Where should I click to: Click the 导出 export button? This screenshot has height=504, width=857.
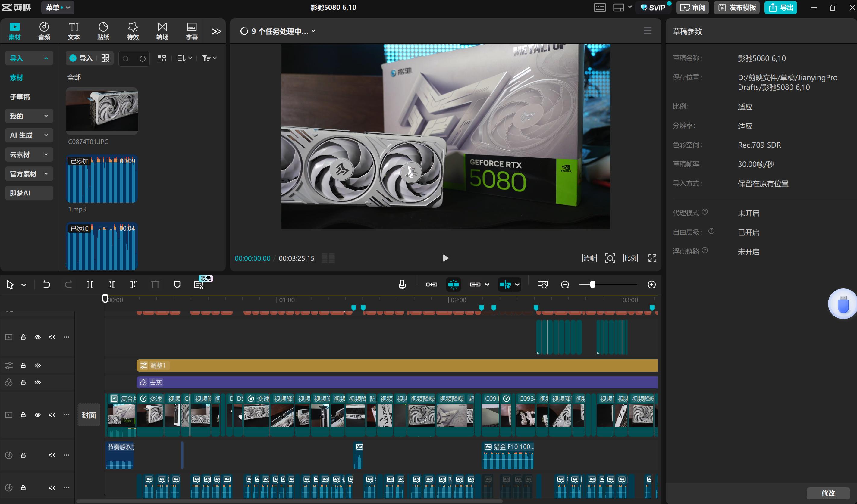[780, 8]
